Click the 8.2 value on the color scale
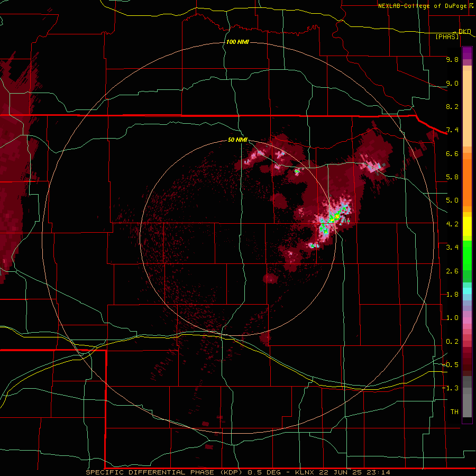This screenshot has height=476, width=476. (x=452, y=106)
